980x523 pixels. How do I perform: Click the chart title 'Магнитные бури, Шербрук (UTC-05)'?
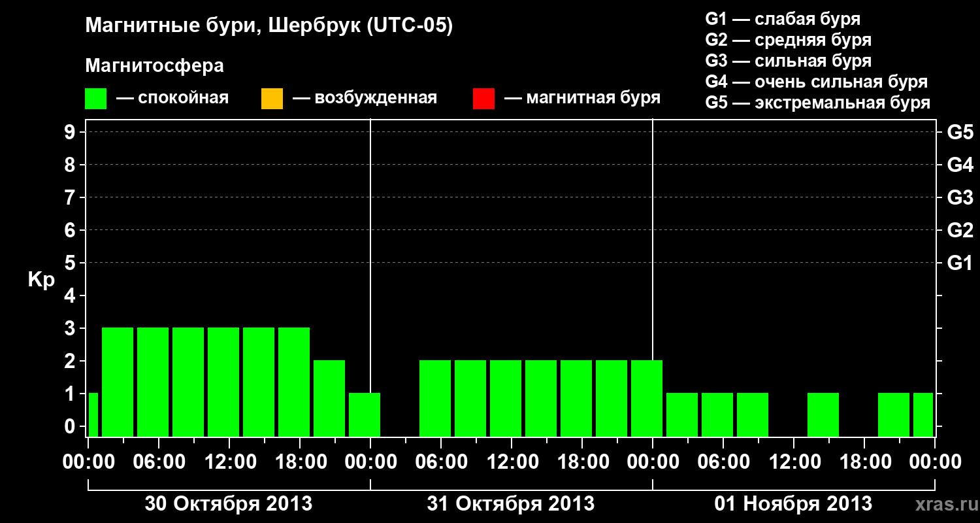[x=269, y=26]
